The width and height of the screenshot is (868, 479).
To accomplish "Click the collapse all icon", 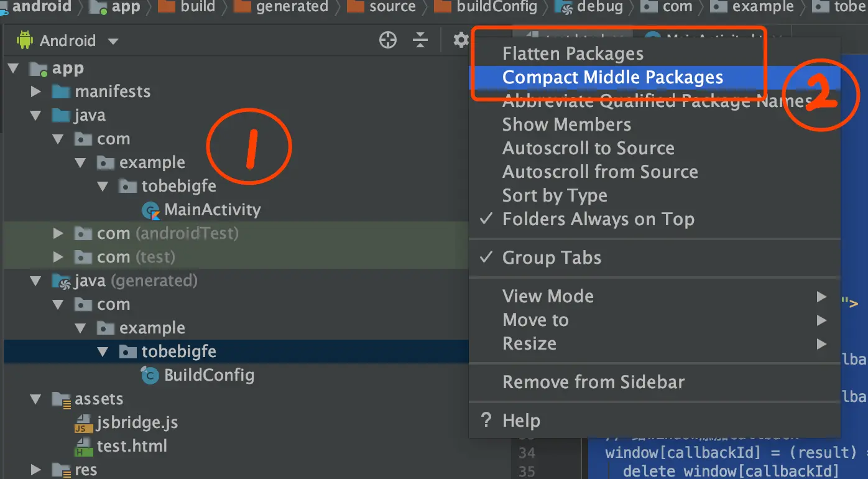I will [421, 40].
